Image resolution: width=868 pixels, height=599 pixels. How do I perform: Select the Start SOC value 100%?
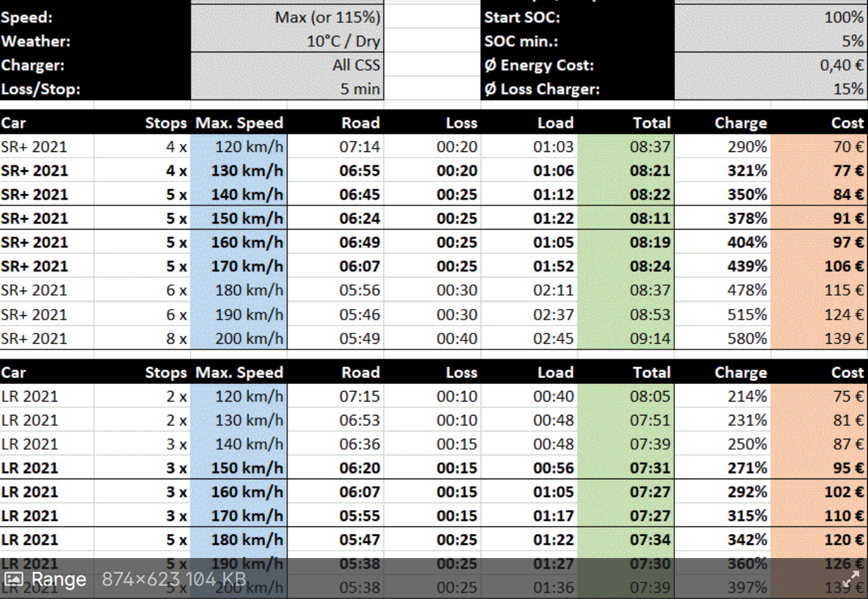click(843, 17)
